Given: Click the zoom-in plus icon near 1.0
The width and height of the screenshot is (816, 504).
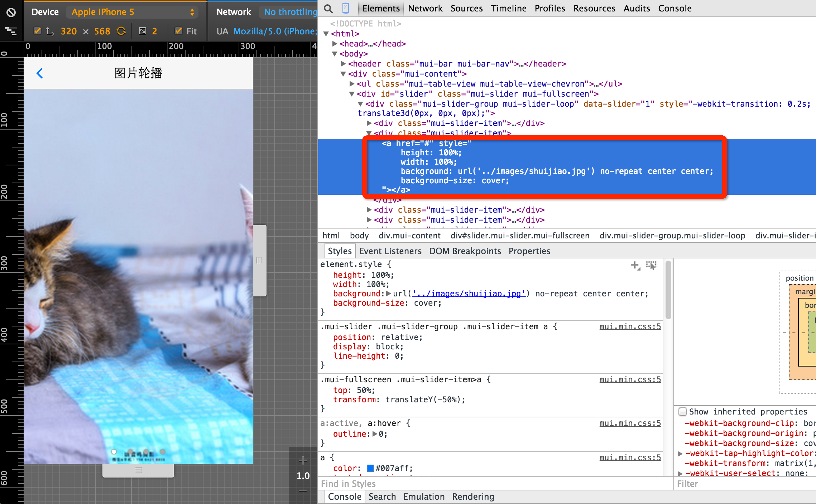Looking at the screenshot, I should pyautogui.click(x=303, y=461).
